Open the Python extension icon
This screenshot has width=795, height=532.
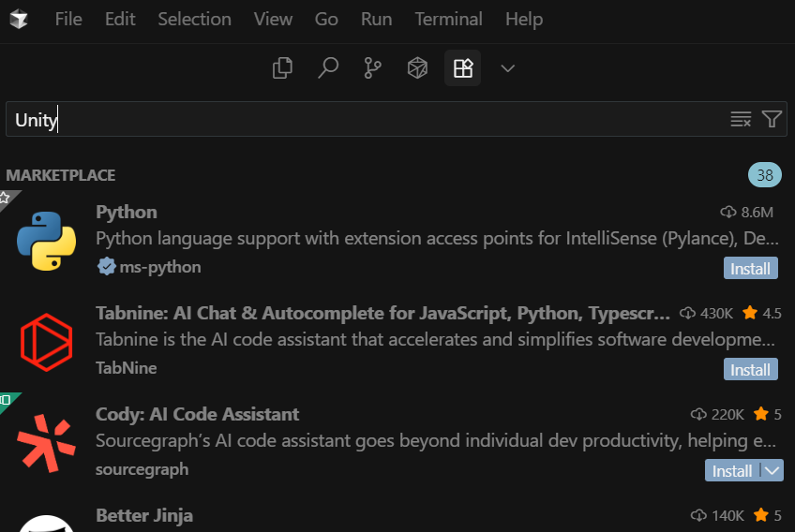46,241
